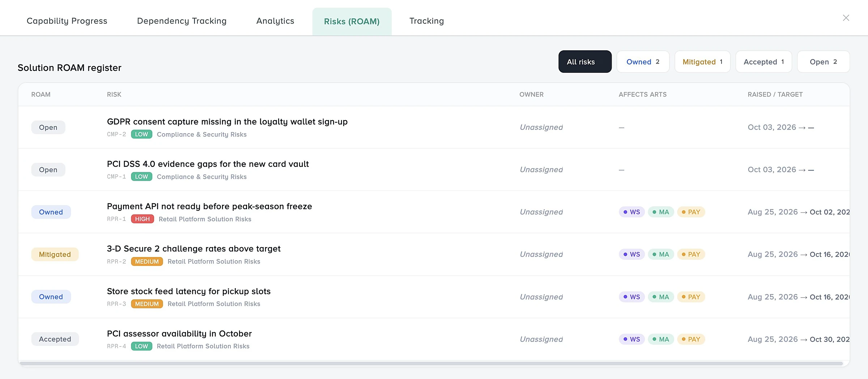
Task: Filter register by Owned risks
Action: [643, 62]
